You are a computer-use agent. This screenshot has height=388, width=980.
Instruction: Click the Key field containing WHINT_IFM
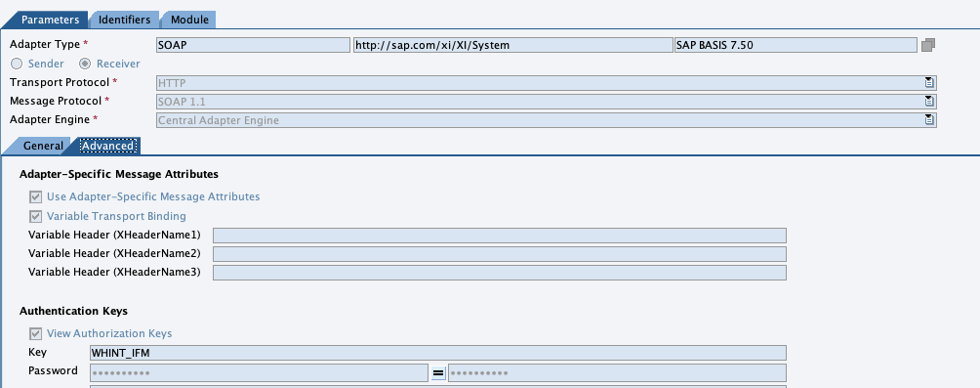point(438,353)
